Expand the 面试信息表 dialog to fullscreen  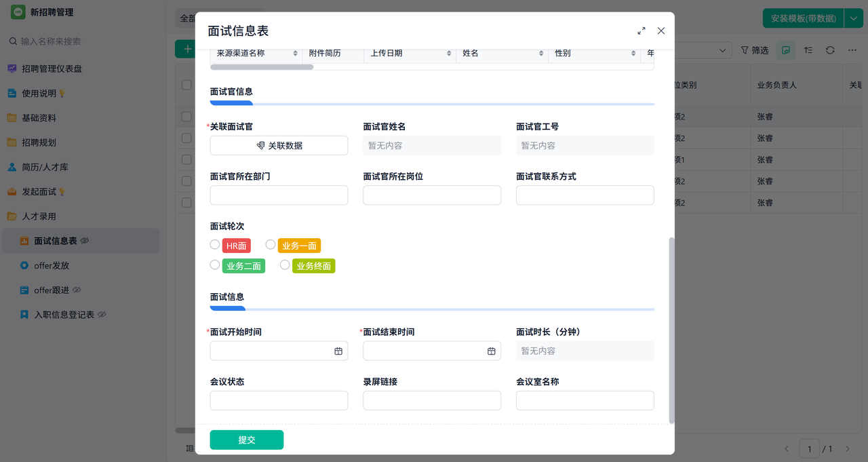642,31
